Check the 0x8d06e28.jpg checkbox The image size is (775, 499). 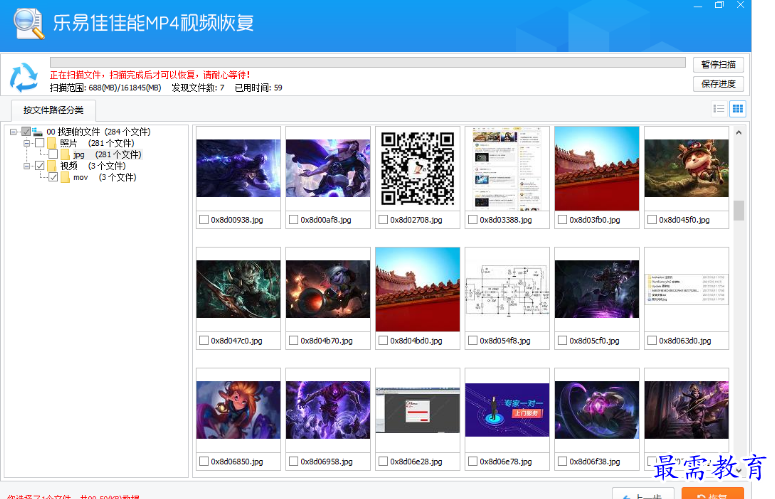point(383,461)
